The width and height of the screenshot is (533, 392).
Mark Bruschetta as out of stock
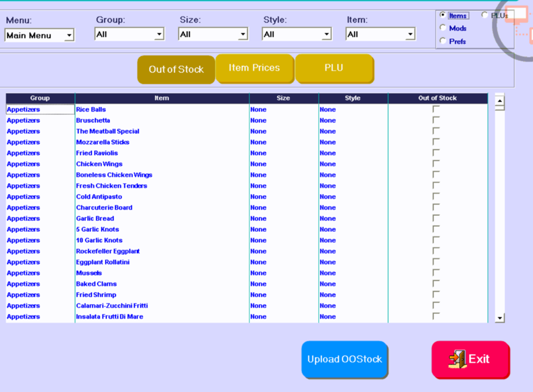[436, 120]
